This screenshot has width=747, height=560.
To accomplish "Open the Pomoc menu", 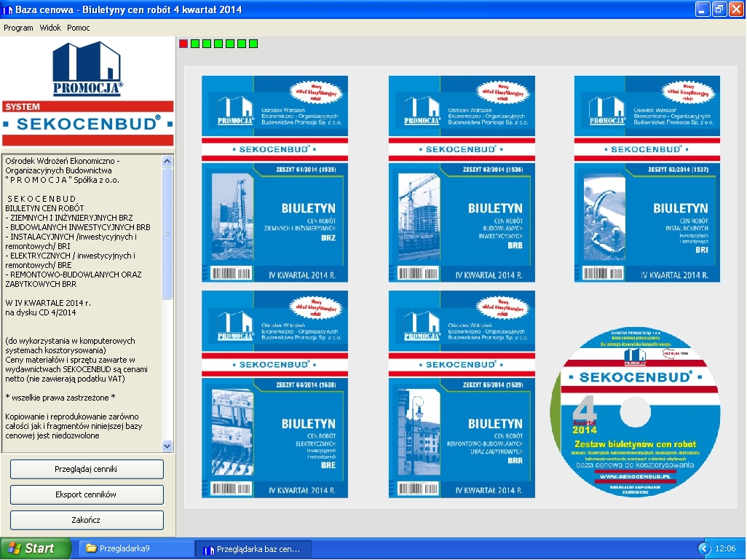I will click(78, 28).
